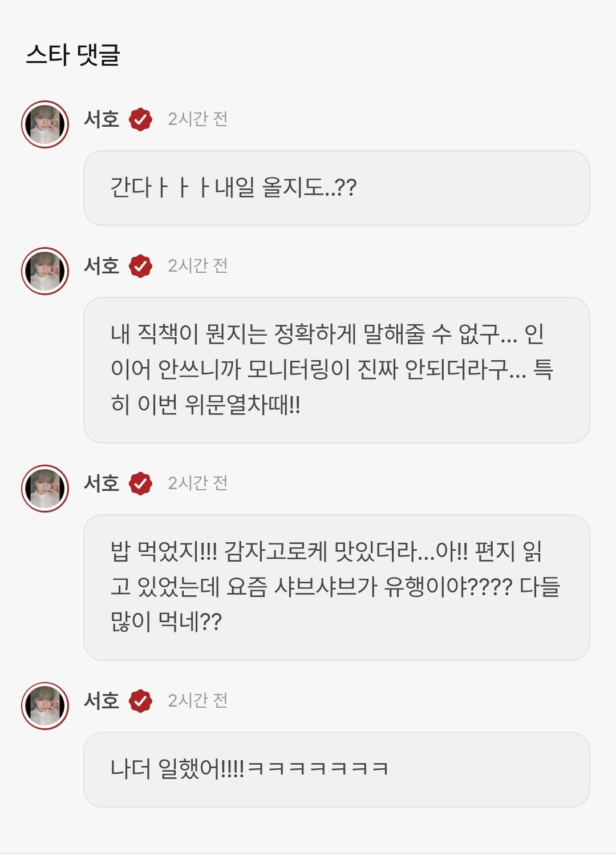
Task: Click 서호 username on the last comment
Action: (x=102, y=701)
